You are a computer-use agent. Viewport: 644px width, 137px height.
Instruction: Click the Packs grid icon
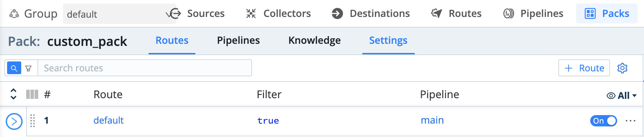tap(590, 14)
